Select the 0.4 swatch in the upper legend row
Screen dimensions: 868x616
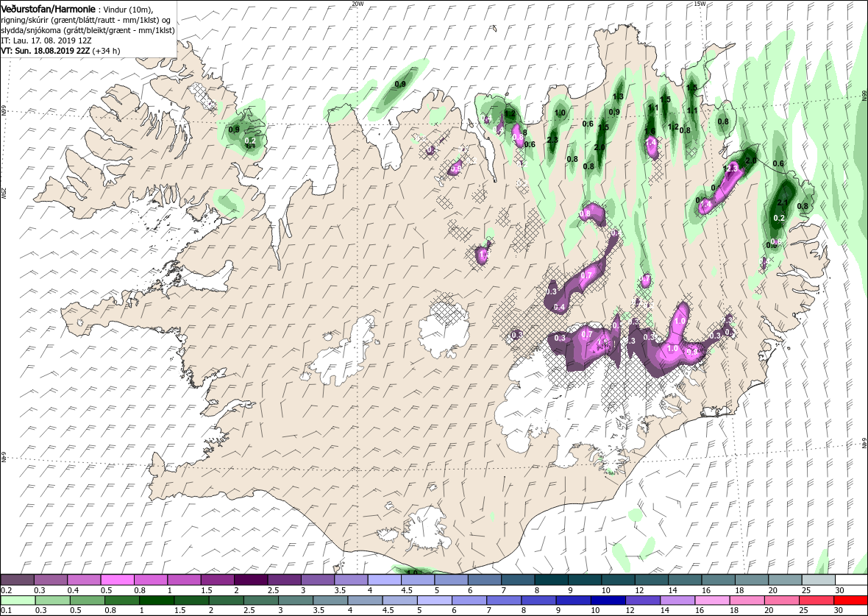pos(84,580)
